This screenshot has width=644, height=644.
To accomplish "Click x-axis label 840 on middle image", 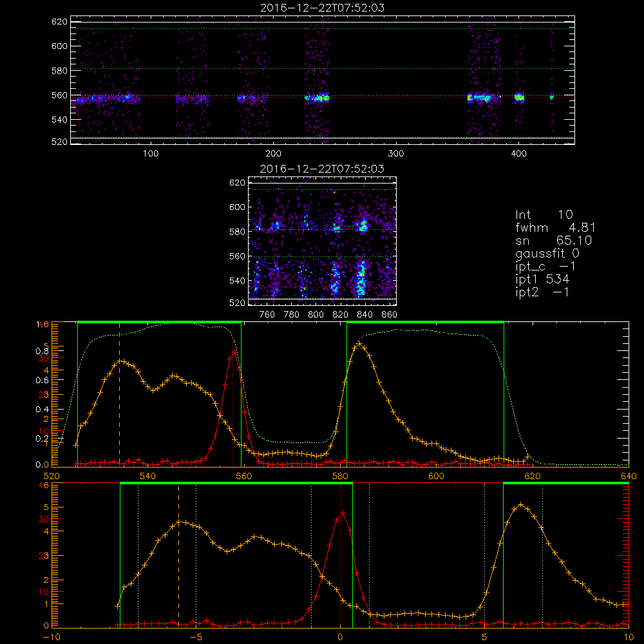I will click(365, 315).
